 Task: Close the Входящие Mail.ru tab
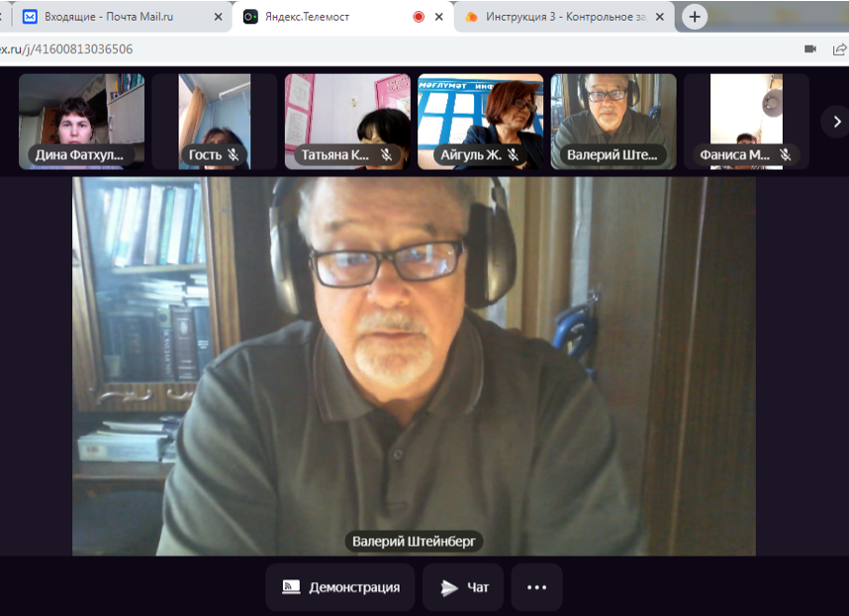click(218, 17)
